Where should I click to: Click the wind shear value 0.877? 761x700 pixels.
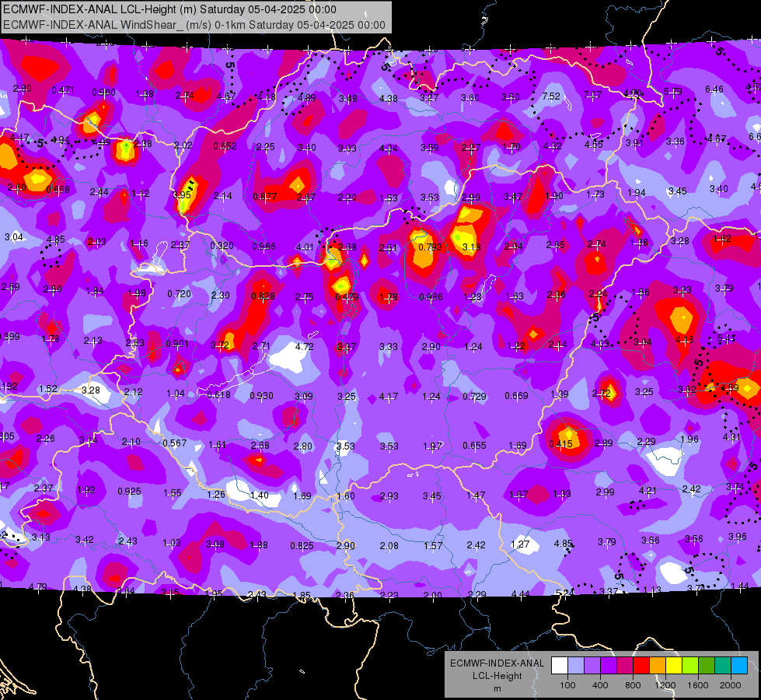[265, 196]
